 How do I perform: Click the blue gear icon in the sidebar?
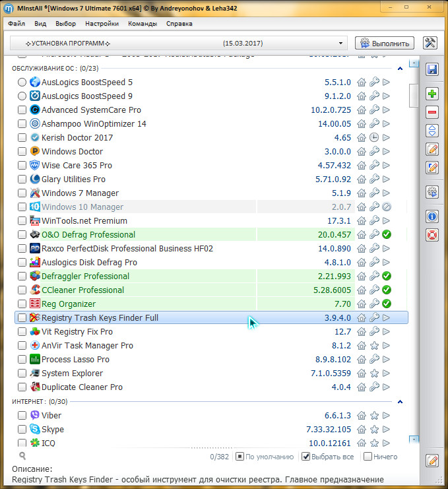432,192
